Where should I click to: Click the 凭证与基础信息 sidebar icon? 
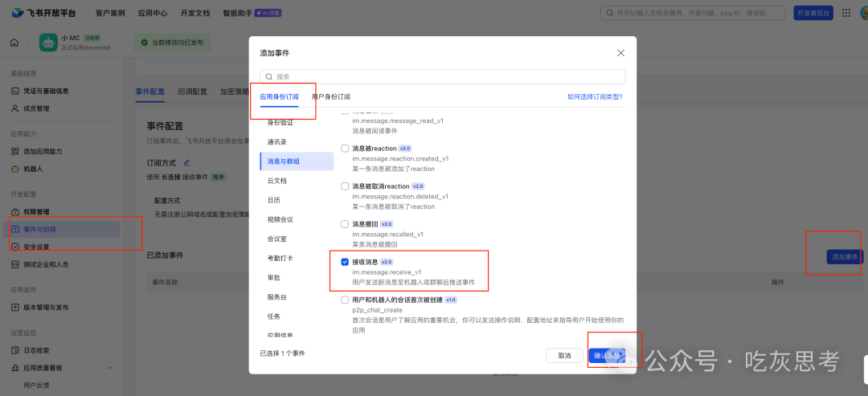pyautogui.click(x=15, y=91)
